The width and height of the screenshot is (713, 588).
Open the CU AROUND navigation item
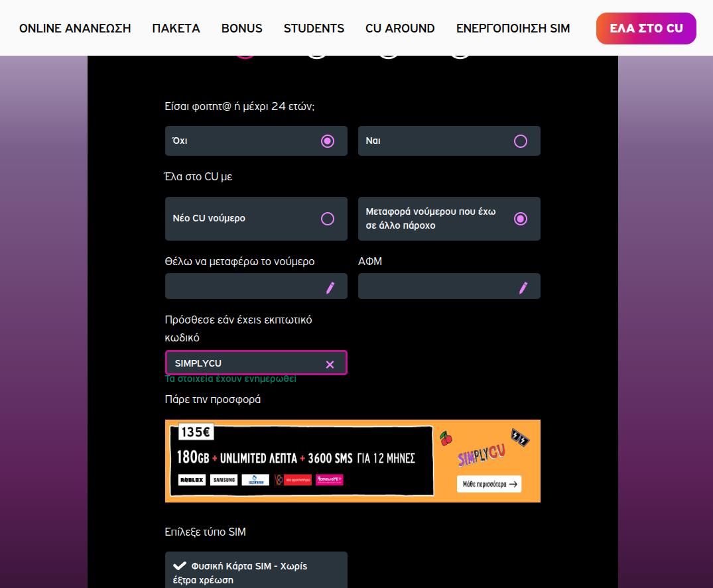(400, 29)
